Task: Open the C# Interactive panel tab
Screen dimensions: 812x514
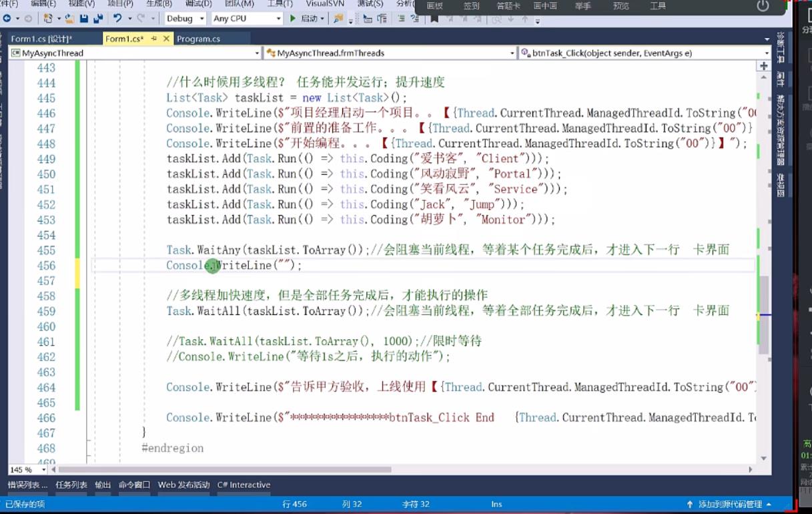Action: pyautogui.click(x=244, y=485)
